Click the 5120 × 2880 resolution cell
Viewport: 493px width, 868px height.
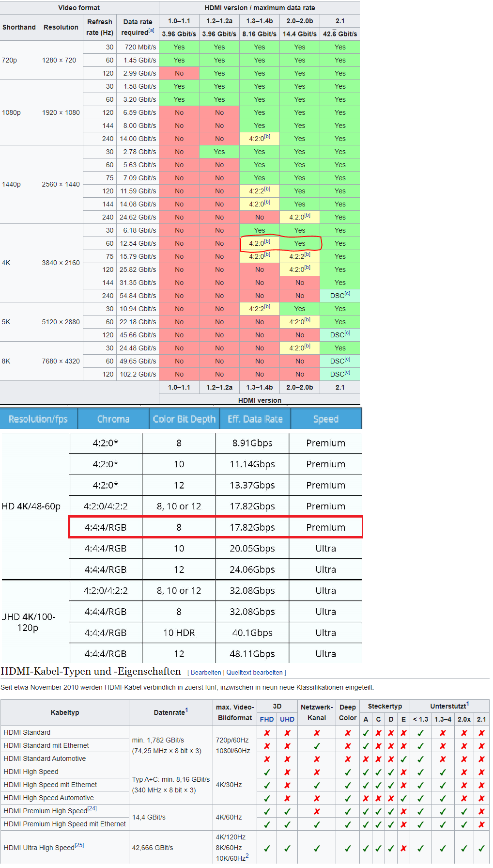point(61,322)
